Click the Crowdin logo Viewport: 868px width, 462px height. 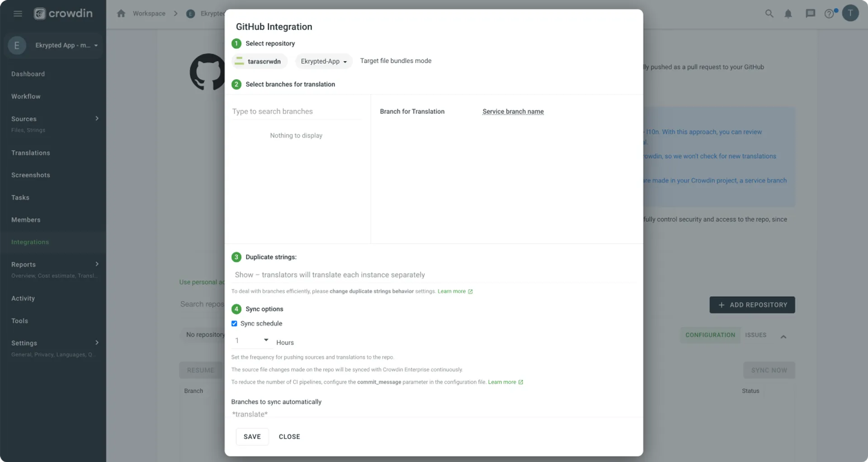pyautogui.click(x=63, y=14)
